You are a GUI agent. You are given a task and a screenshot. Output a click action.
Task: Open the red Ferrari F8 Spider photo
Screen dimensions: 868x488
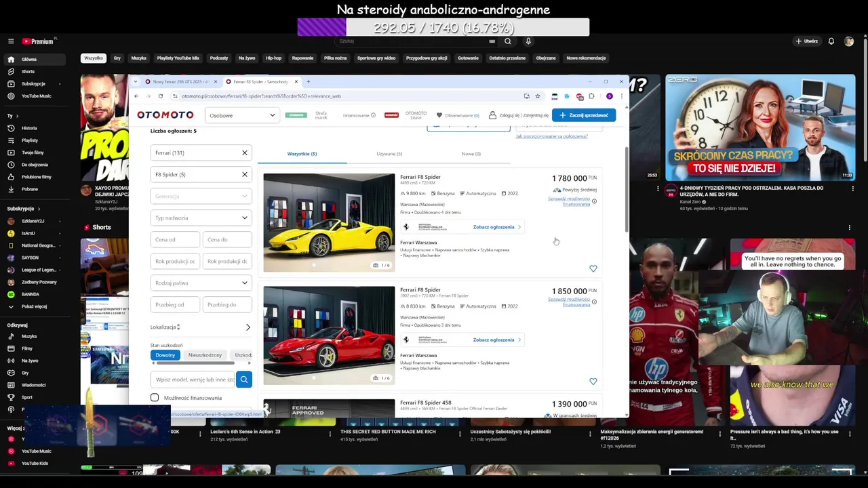(329, 335)
